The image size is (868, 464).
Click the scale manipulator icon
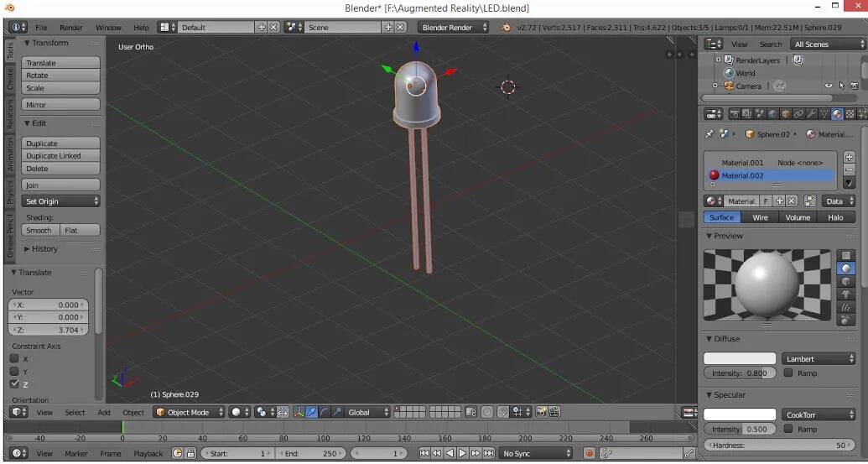tap(337, 412)
